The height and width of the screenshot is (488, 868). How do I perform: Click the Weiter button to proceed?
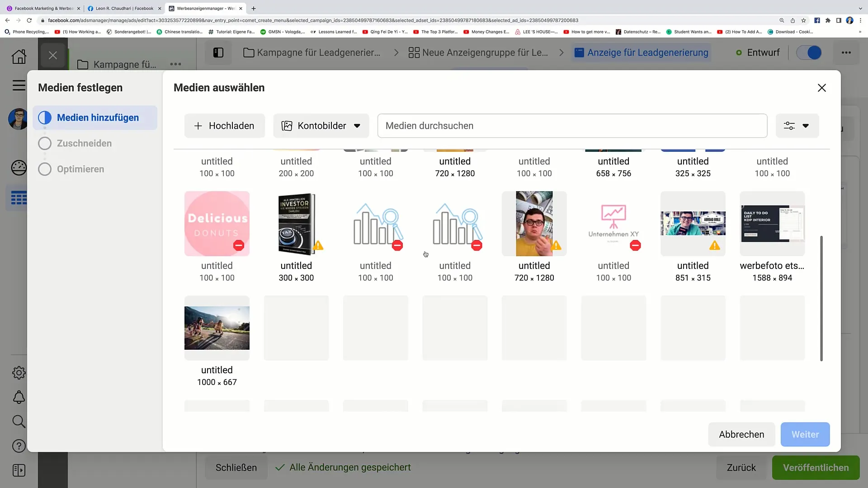(x=806, y=434)
